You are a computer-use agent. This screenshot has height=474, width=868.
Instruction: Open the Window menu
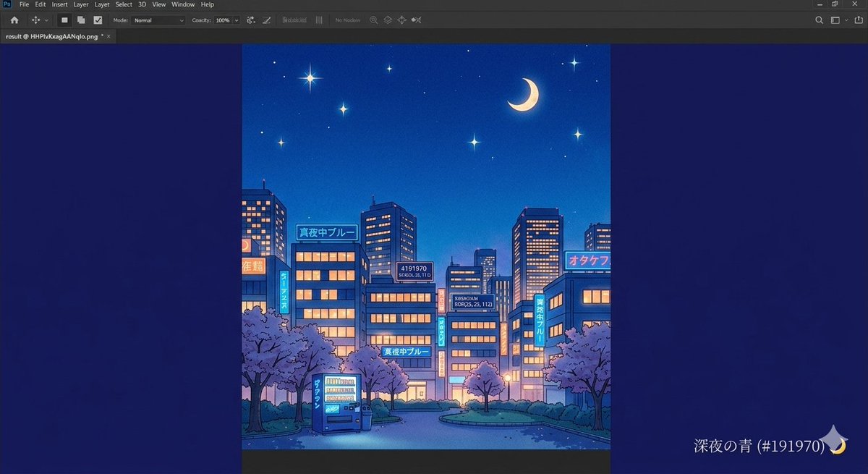(183, 4)
